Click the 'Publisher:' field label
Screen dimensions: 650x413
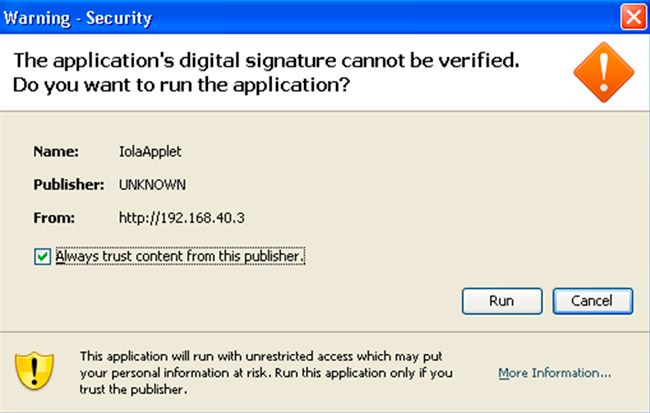tap(69, 185)
